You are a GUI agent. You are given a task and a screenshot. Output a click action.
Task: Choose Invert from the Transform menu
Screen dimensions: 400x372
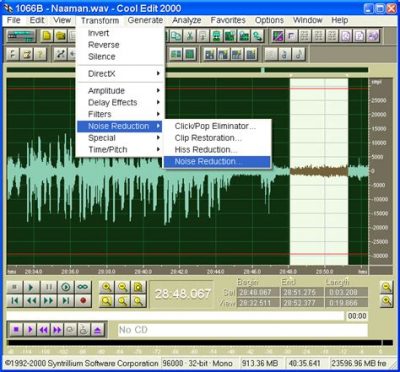pyautogui.click(x=120, y=33)
